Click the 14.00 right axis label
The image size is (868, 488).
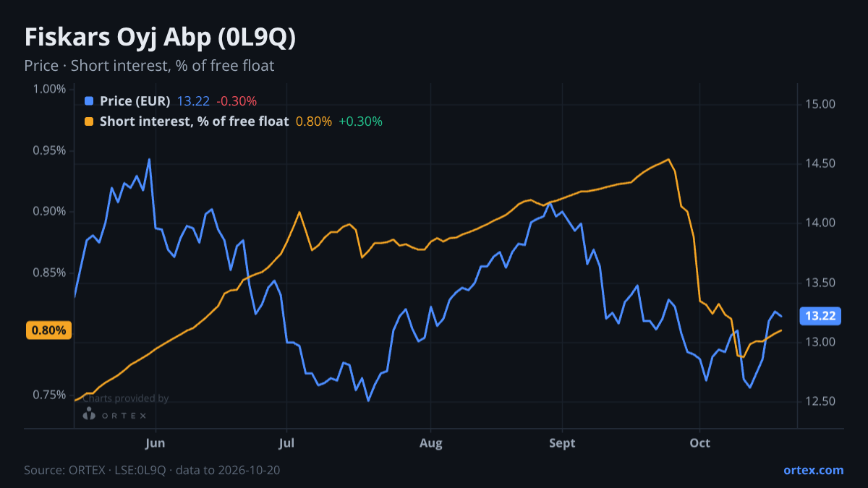coord(821,223)
